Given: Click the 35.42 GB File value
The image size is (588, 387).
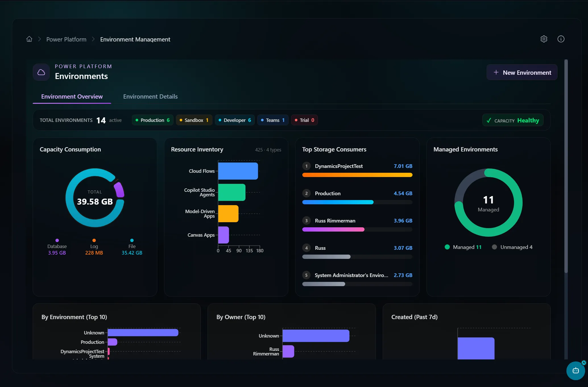Looking at the screenshot, I should [x=132, y=253].
